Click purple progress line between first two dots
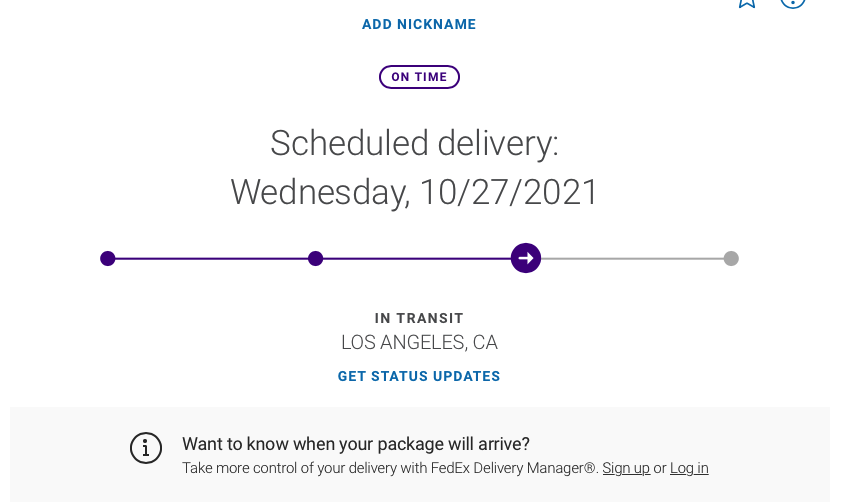Image resolution: width=848 pixels, height=502 pixels. pos(212,258)
